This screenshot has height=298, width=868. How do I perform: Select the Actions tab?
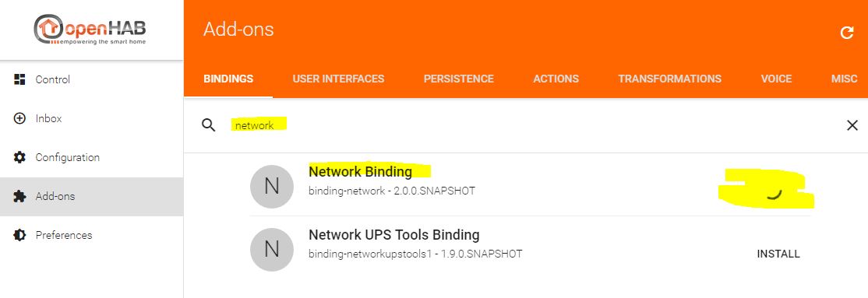(x=556, y=79)
